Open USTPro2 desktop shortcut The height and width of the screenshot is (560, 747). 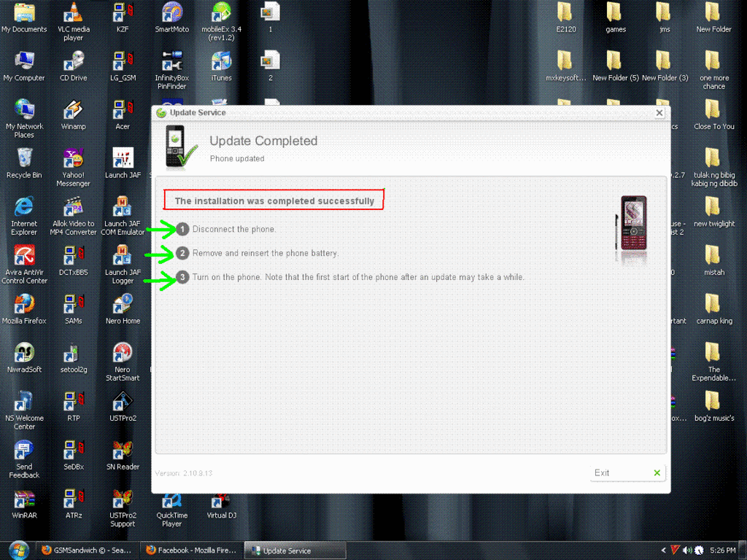point(123,407)
